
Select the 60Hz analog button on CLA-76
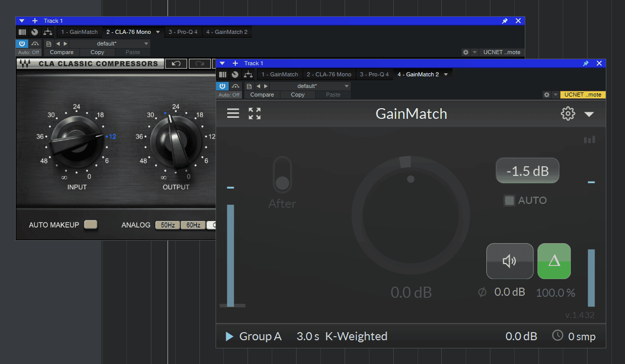point(193,225)
